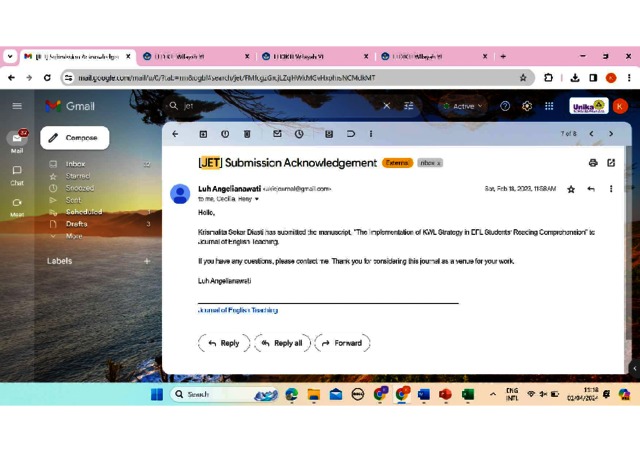
Task: Select the Drafts folder
Action: (77, 224)
